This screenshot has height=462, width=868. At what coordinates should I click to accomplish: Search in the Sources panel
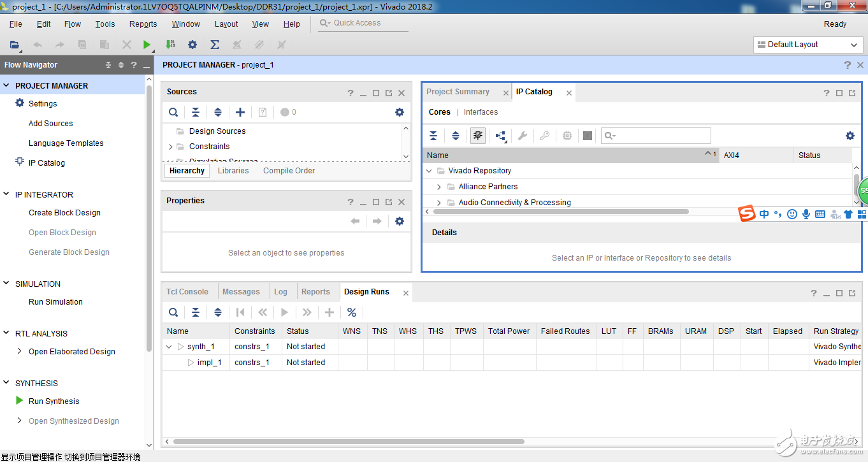tap(173, 112)
